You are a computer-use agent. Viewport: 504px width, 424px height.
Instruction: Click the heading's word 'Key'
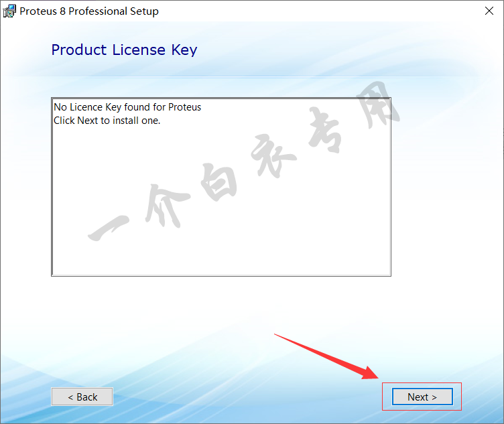point(184,50)
